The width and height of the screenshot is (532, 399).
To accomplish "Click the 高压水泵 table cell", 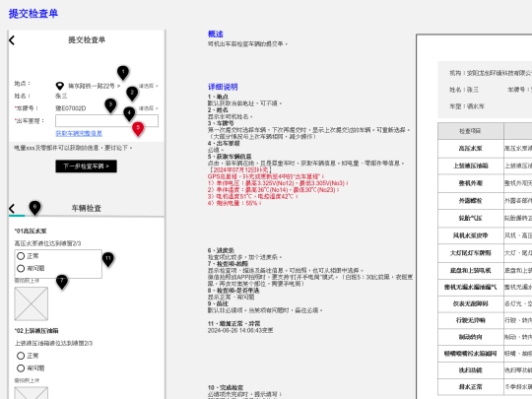I will pyautogui.click(x=471, y=148).
